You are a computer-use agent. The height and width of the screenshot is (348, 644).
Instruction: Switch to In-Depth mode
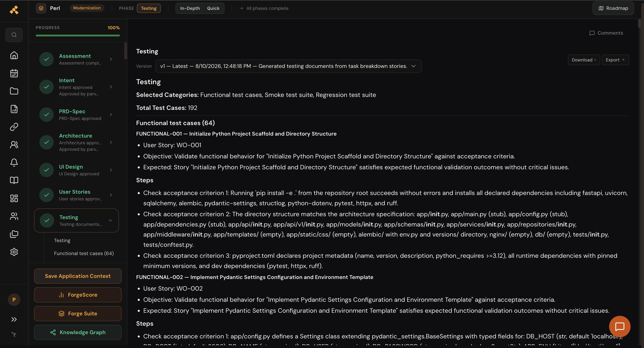[x=190, y=8]
